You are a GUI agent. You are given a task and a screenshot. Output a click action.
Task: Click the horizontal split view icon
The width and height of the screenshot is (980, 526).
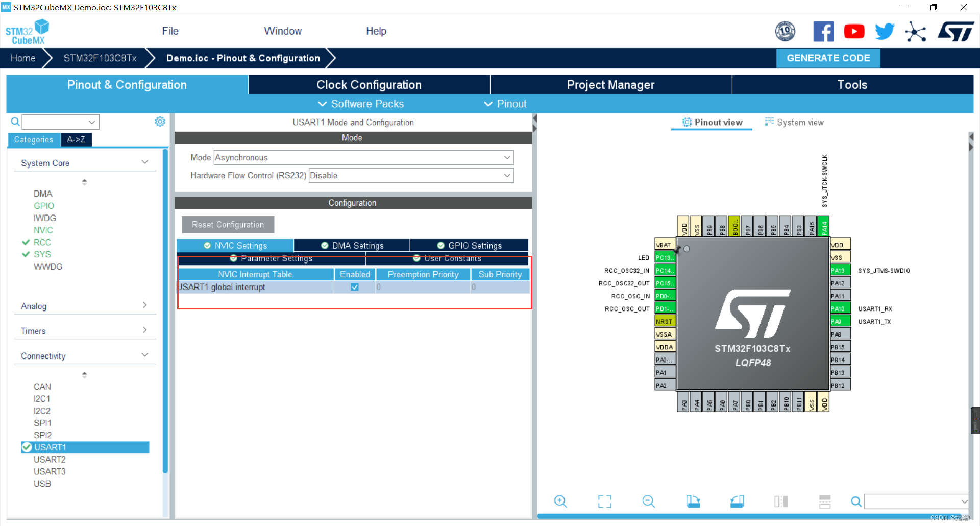[825, 501]
